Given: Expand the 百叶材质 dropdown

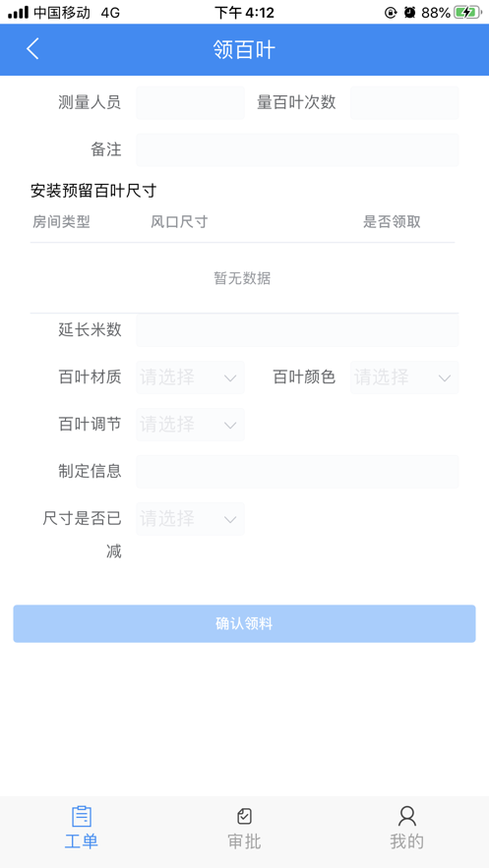Looking at the screenshot, I should pyautogui.click(x=190, y=377).
